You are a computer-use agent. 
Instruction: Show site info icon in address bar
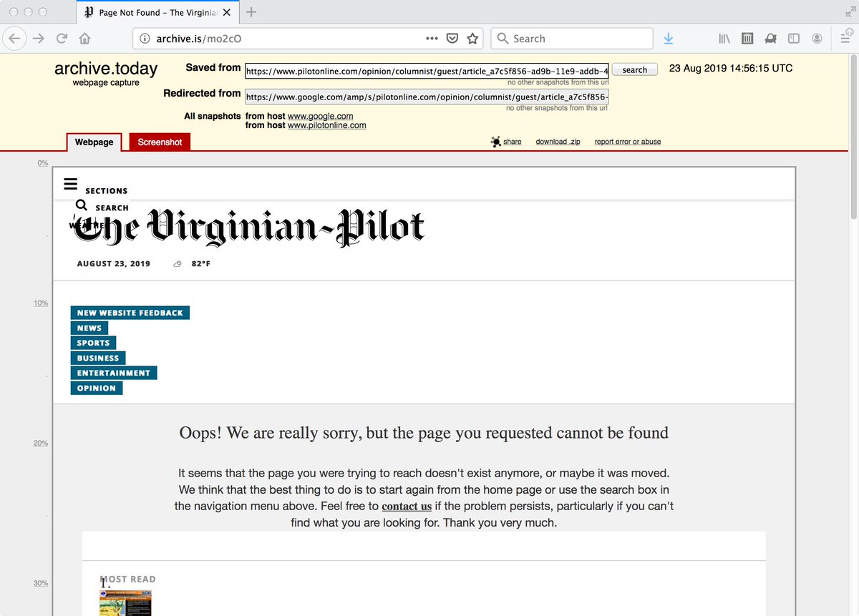pos(144,39)
